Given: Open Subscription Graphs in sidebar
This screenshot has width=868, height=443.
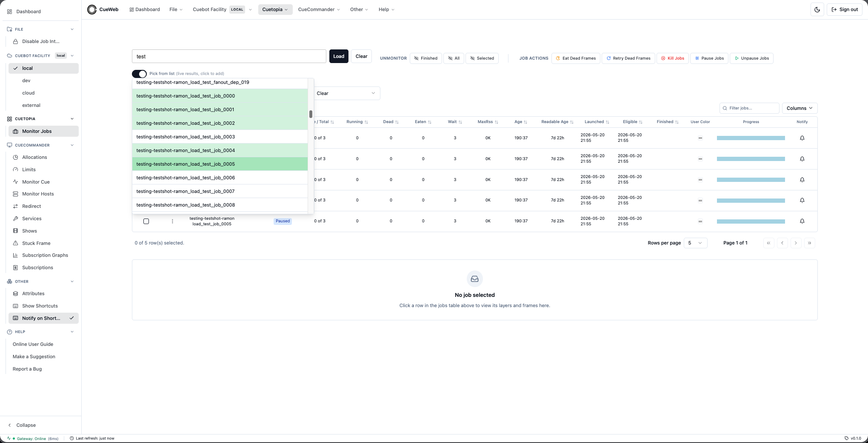Looking at the screenshot, I should coord(43,255).
